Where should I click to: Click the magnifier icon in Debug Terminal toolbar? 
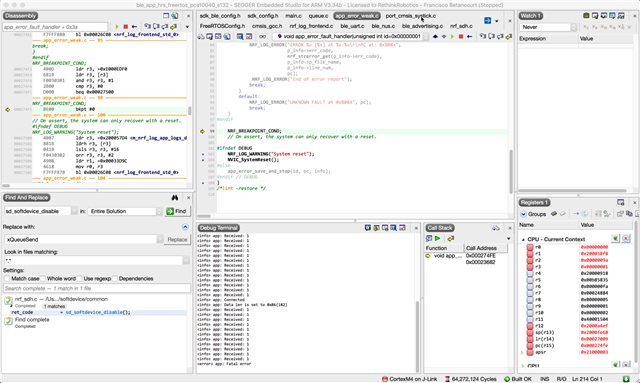[x=393, y=228]
